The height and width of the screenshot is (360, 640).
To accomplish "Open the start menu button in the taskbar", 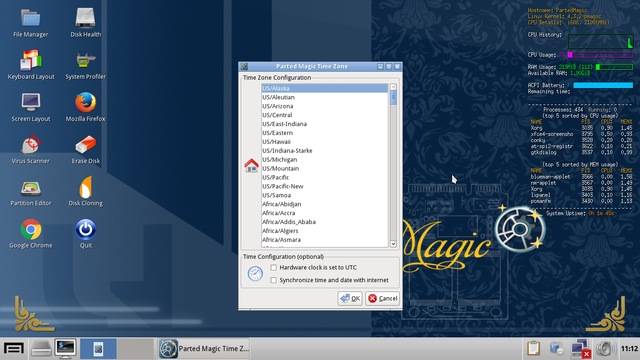I will (x=14, y=349).
